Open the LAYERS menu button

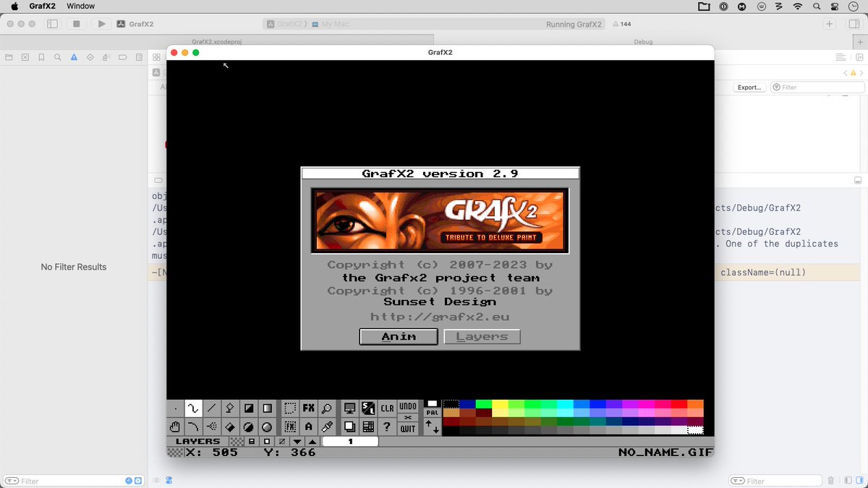coord(197,441)
